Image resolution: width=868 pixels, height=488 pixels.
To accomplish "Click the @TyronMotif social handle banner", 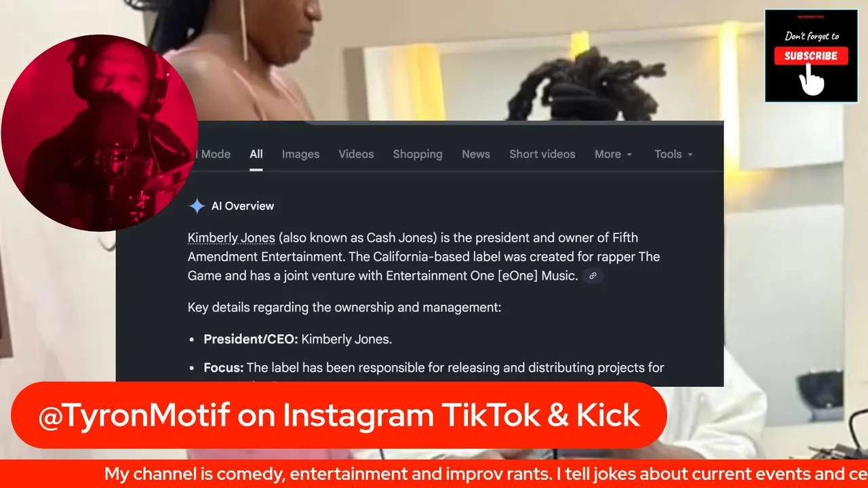I will coord(339,415).
